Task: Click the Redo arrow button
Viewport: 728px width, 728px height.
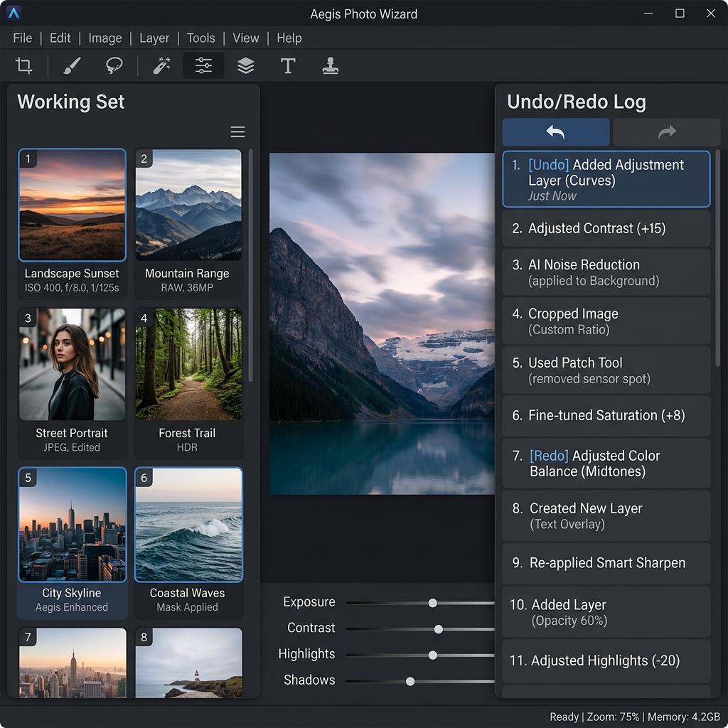Action: (x=666, y=132)
